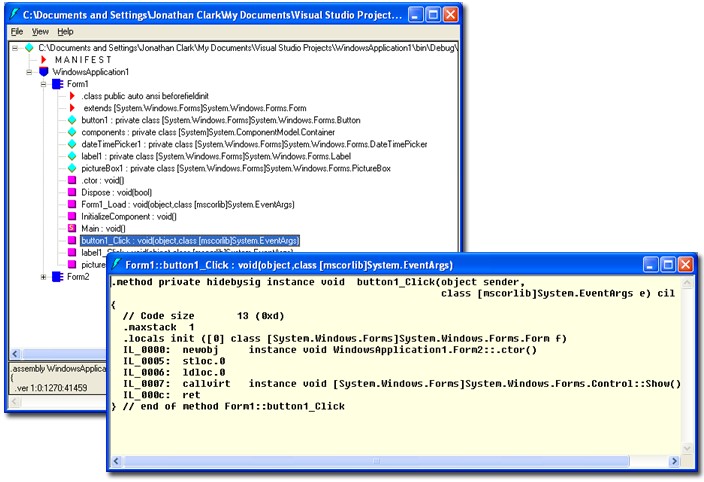
Task: Click the IL_0000 newobj instruction line
Action: tap(330, 350)
